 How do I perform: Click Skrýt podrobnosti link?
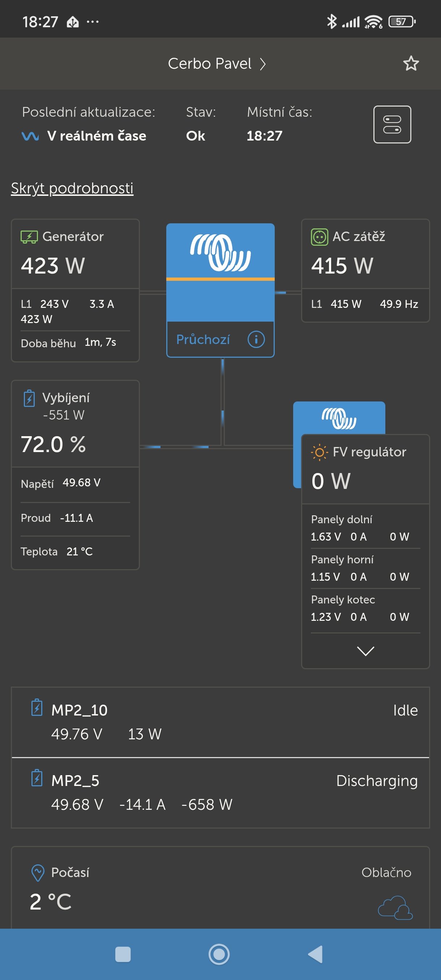click(72, 188)
